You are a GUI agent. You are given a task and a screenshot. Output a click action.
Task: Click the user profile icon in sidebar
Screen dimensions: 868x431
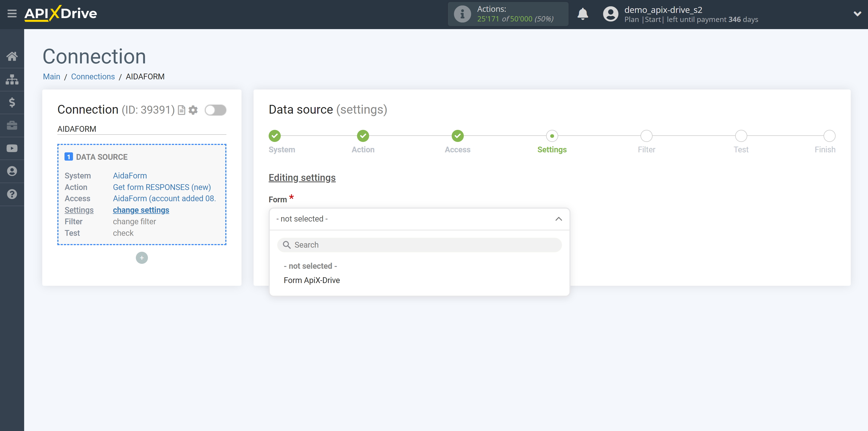pyautogui.click(x=12, y=171)
